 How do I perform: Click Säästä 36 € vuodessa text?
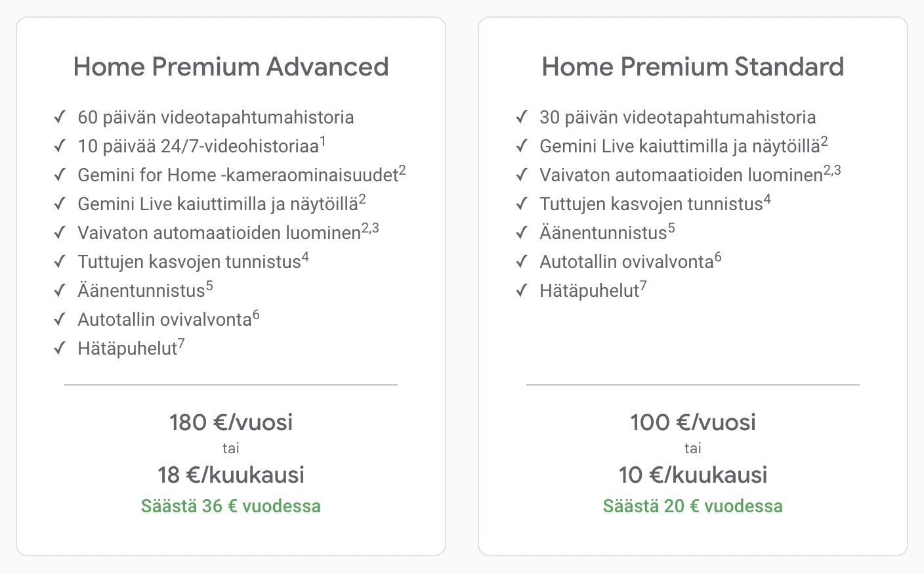231,506
